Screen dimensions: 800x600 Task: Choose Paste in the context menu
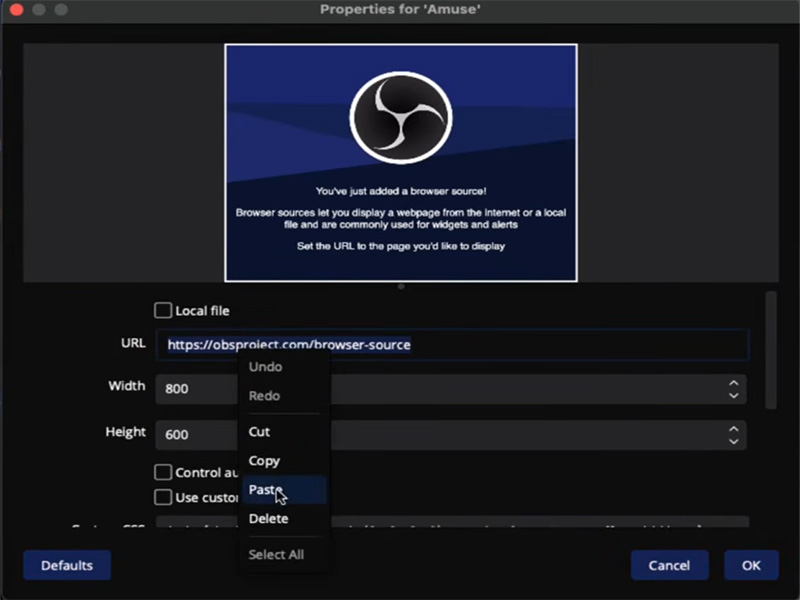(x=284, y=490)
